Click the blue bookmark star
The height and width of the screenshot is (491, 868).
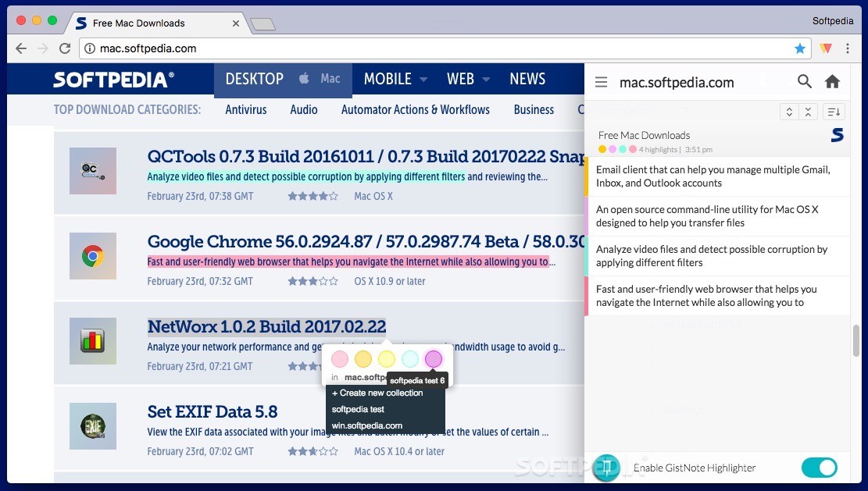click(x=799, y=48)
